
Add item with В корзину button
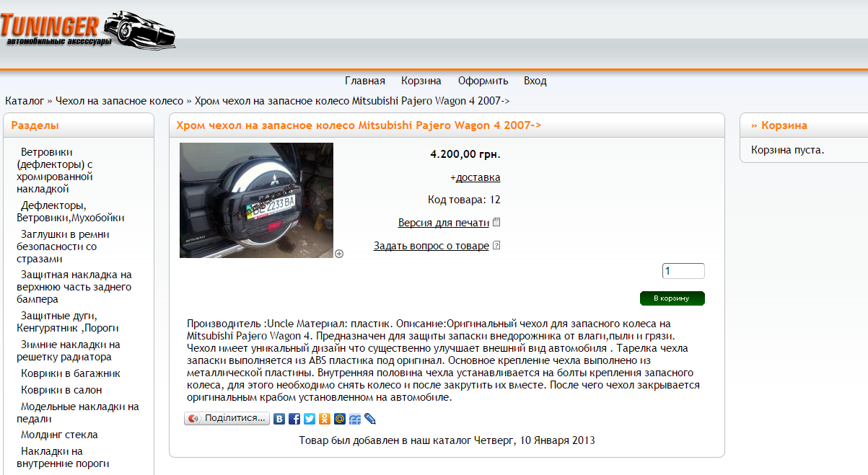click(x=672, y=298)
